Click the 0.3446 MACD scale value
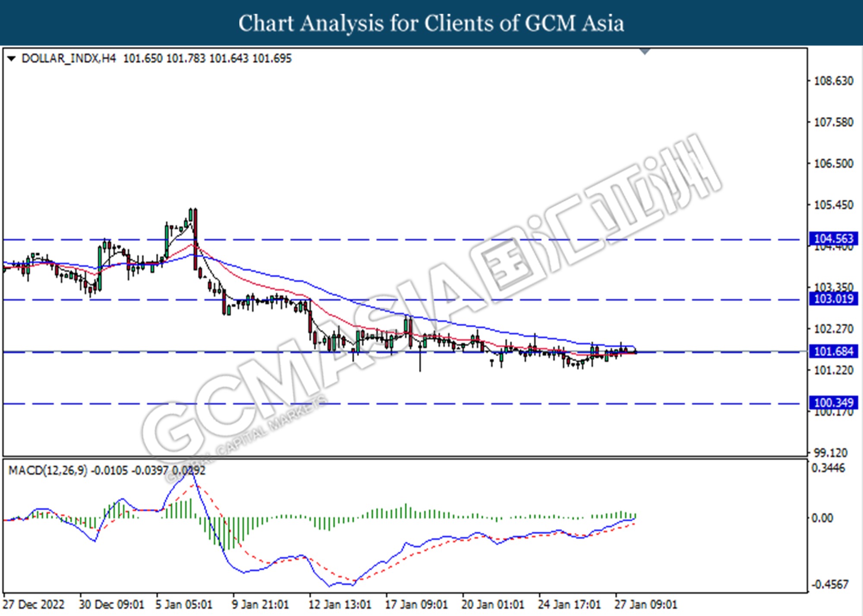Screen dimensions: 863x616 point(828,468)
